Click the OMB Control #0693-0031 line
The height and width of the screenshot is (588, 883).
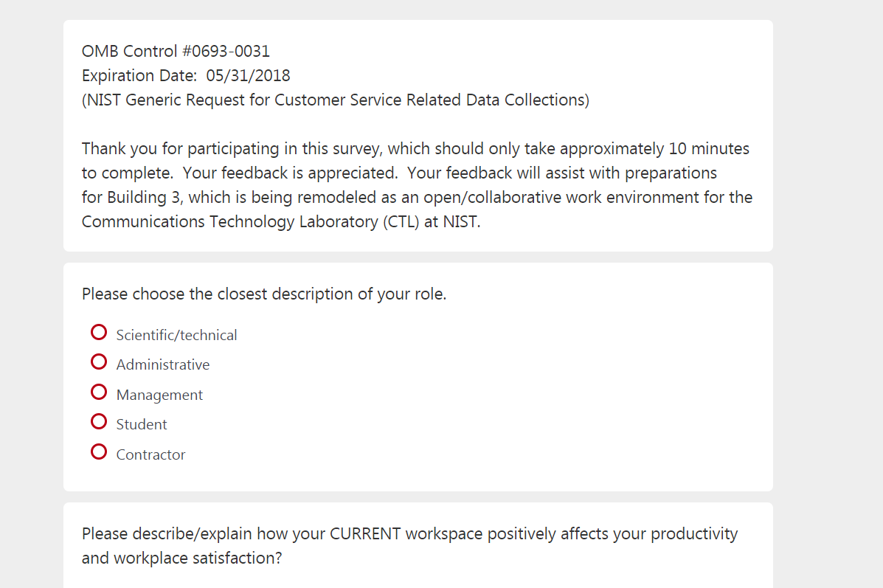[x=176, y=51]
